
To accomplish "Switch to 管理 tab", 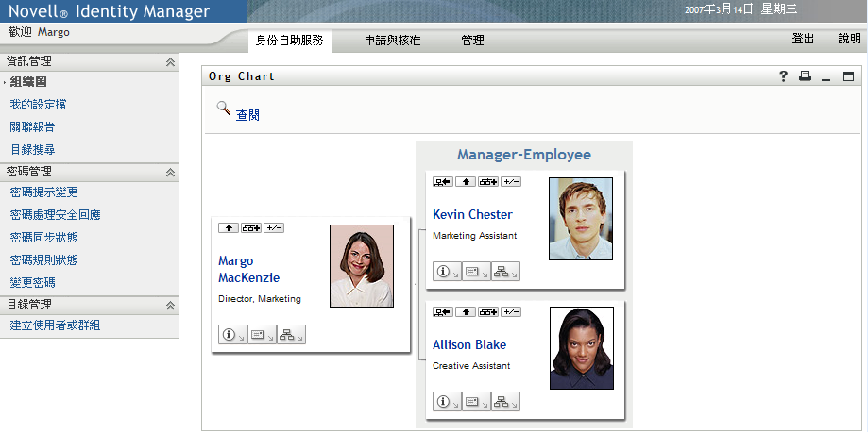I will click(x=473, y=41).
